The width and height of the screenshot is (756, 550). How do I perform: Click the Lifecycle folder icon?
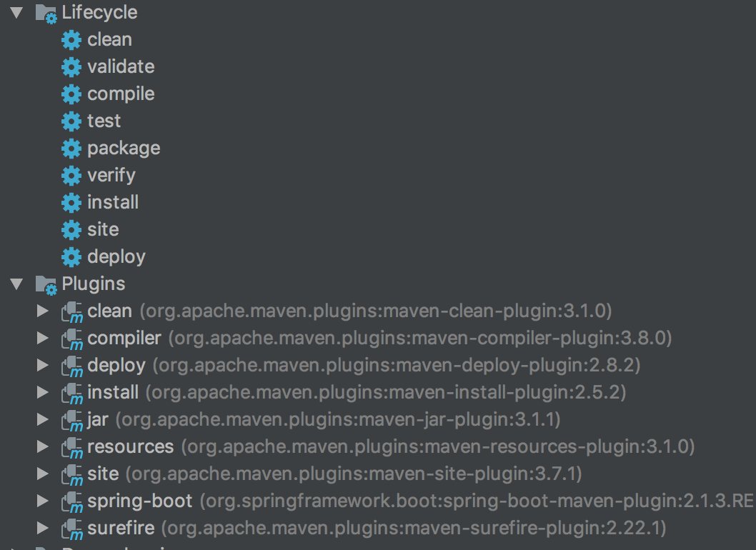coord(46,13)
